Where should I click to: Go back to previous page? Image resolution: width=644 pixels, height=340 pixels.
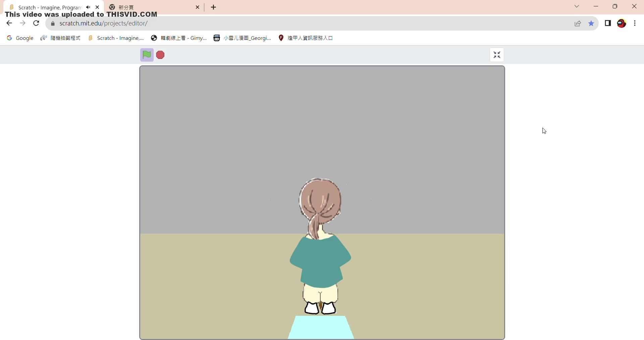click(x=9, y=23)
